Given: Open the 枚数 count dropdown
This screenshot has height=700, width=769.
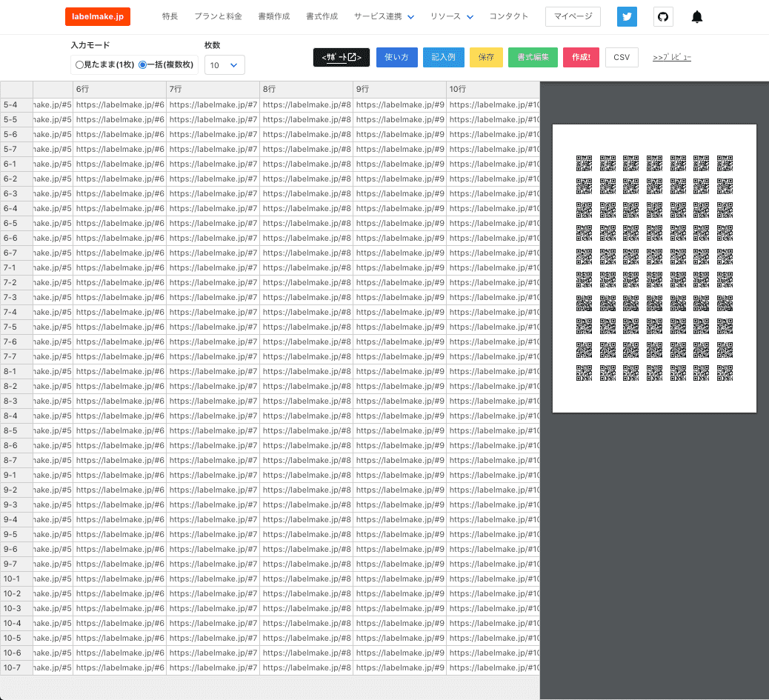Looking at the screenshot, I should click(x=224, y=65).
